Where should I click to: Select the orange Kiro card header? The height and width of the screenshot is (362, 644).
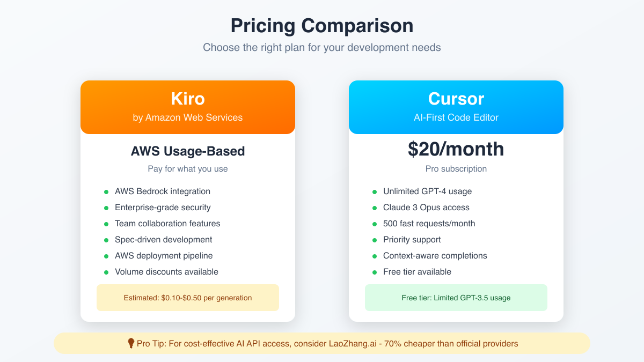(x=188, y=107)
